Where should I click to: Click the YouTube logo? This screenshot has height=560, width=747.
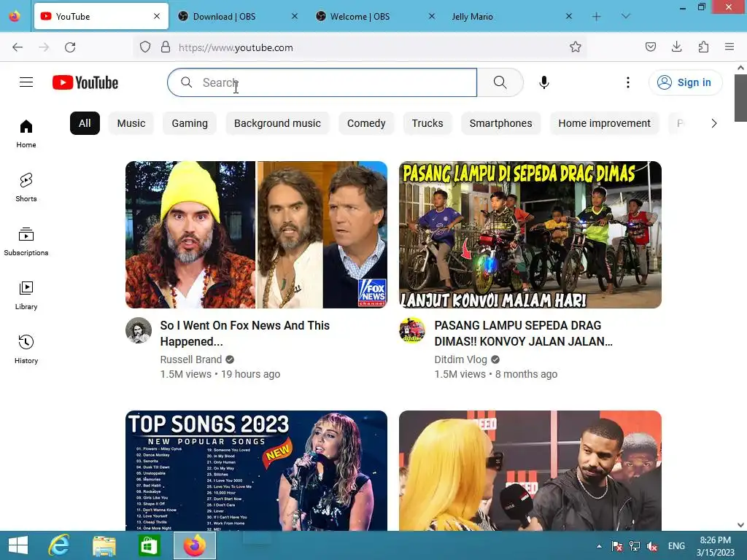pos(85,82)
